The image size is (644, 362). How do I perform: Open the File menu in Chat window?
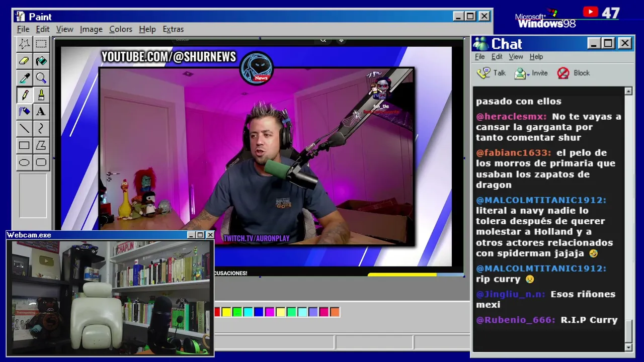coord(480,57)
